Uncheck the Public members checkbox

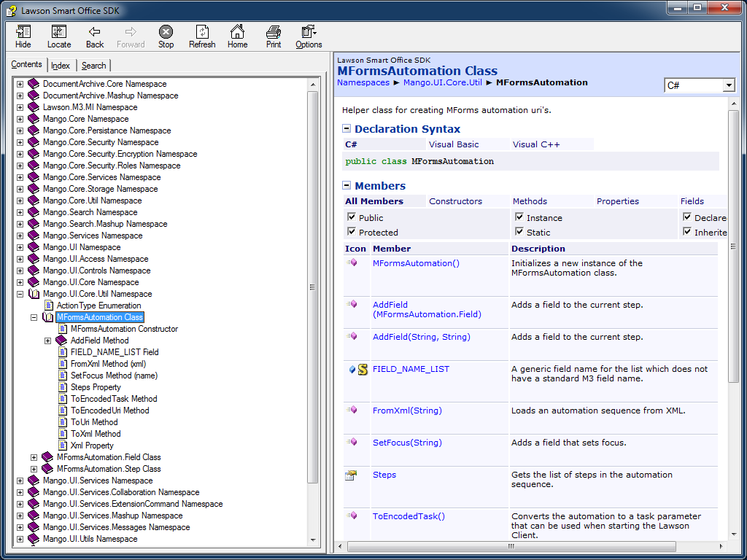pos(352,217)
